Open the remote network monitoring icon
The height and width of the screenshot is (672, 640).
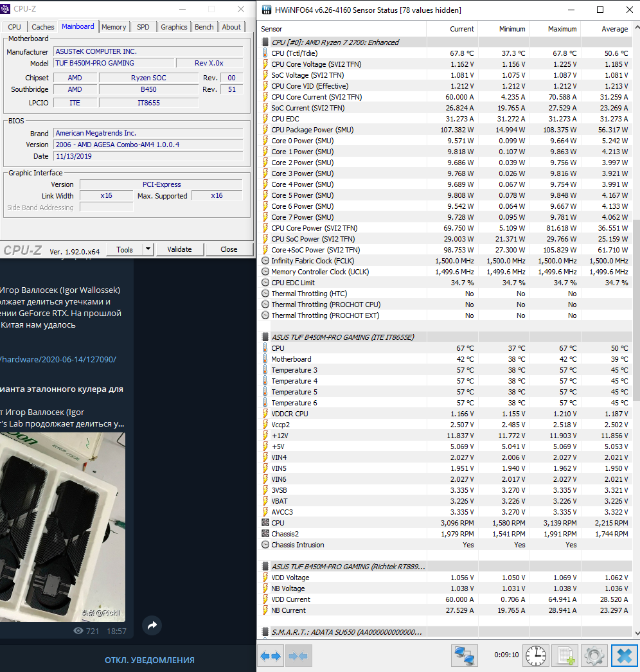point(464,656)
